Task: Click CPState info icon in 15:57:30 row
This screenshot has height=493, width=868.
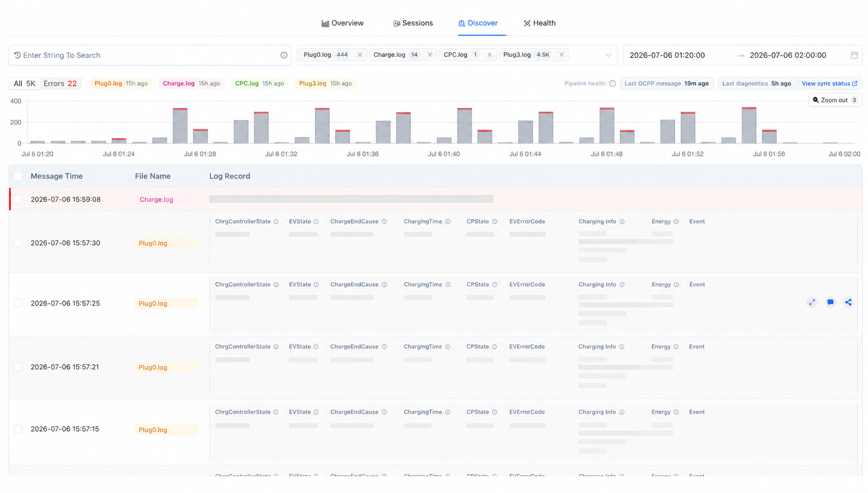Action: tap(495, 222)
